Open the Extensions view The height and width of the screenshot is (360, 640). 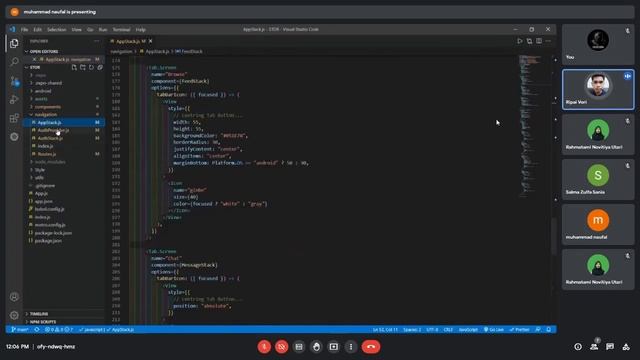14,118
